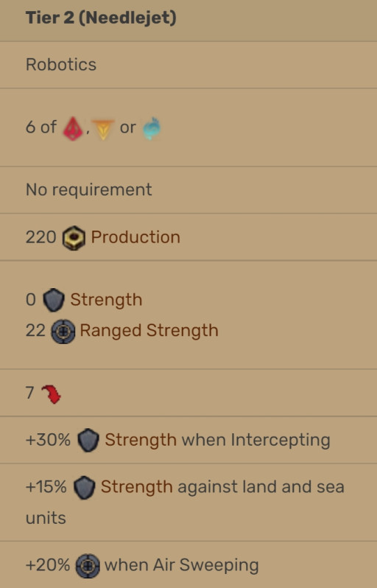Click the shield icon beside Strength
Viewport: 377px width, 588px height.
(x=54, y=300)
